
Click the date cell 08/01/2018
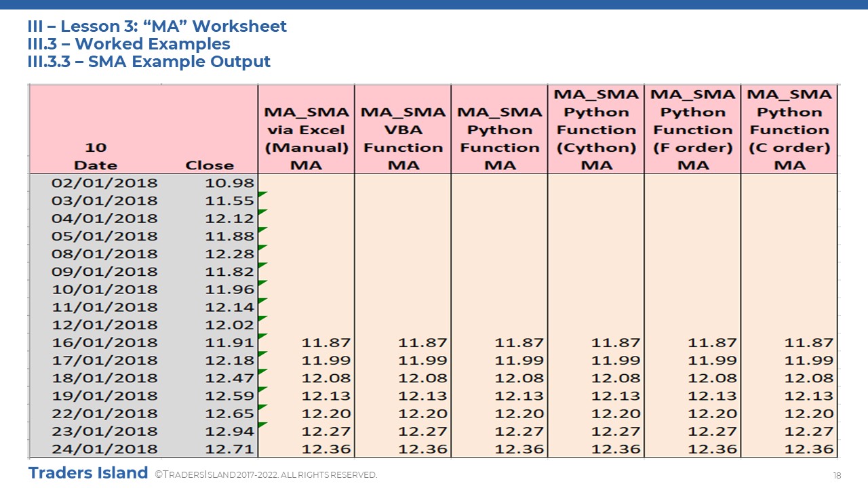(104, 253)
